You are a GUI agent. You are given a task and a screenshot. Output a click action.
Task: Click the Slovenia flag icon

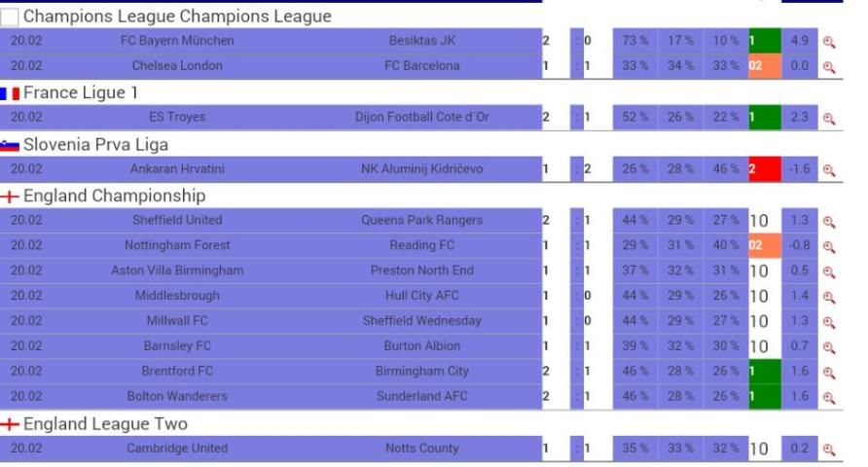10,145
